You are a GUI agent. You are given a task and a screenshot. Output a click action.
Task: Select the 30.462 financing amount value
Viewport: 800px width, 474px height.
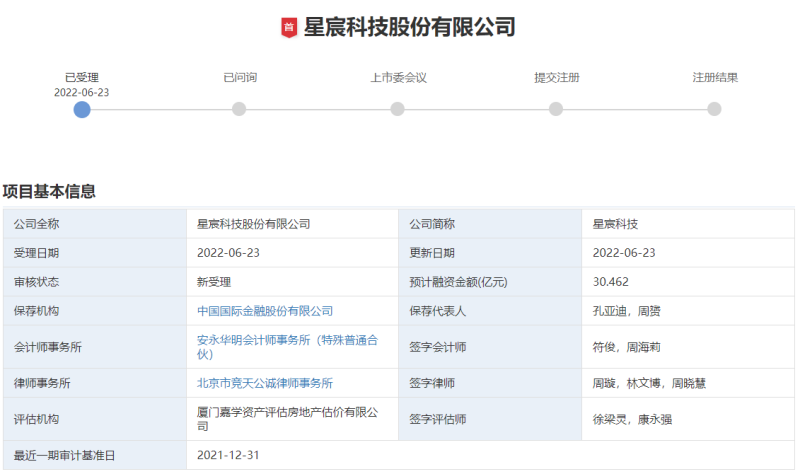(x=611, y=282)
